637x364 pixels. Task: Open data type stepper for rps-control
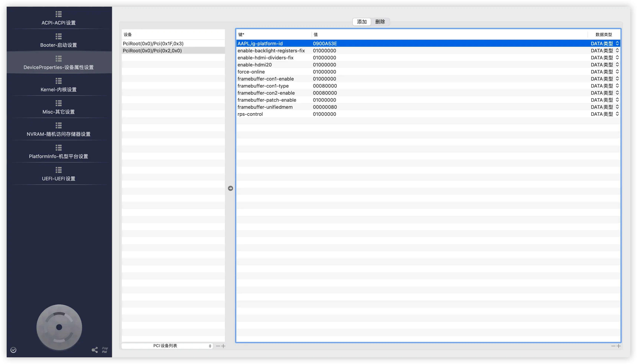[617, 114]
